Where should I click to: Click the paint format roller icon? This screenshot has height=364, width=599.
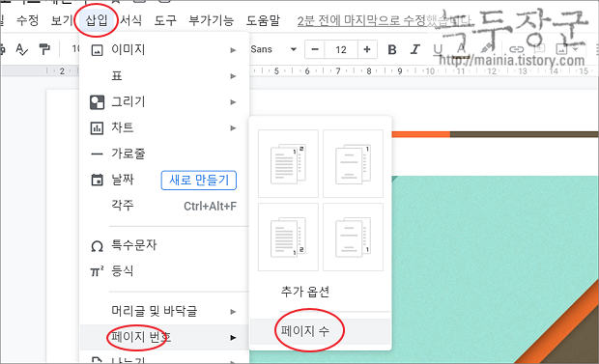(44, 49)
